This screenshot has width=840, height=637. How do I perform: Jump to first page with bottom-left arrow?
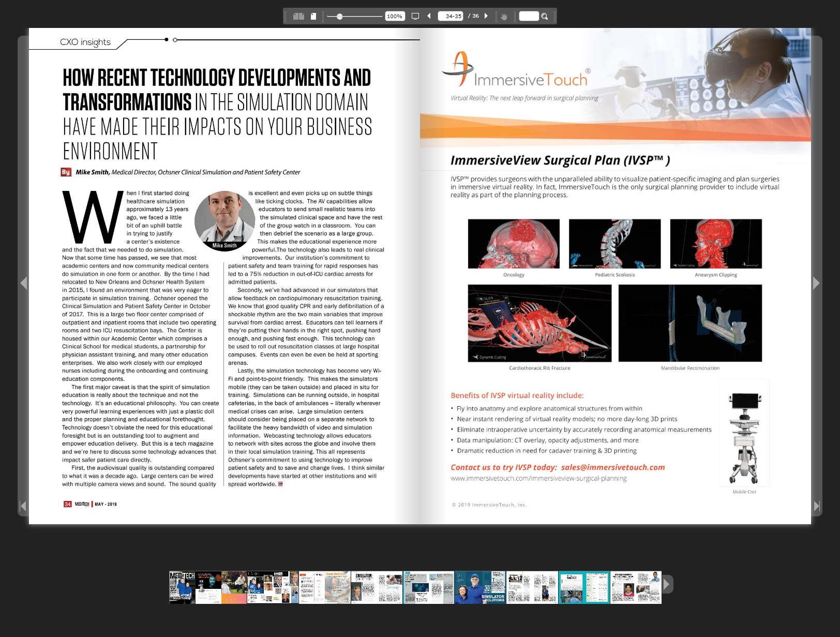click(x=23, y=506)
